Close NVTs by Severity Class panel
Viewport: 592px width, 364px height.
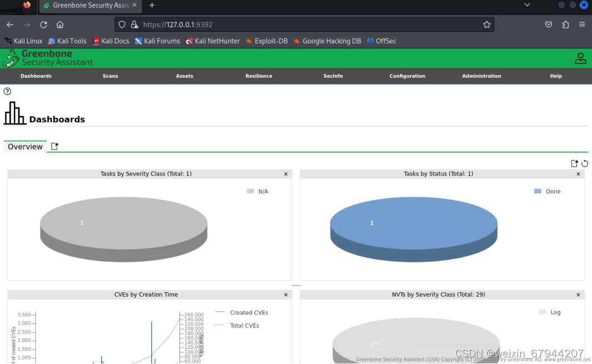[x=578, y=295]
